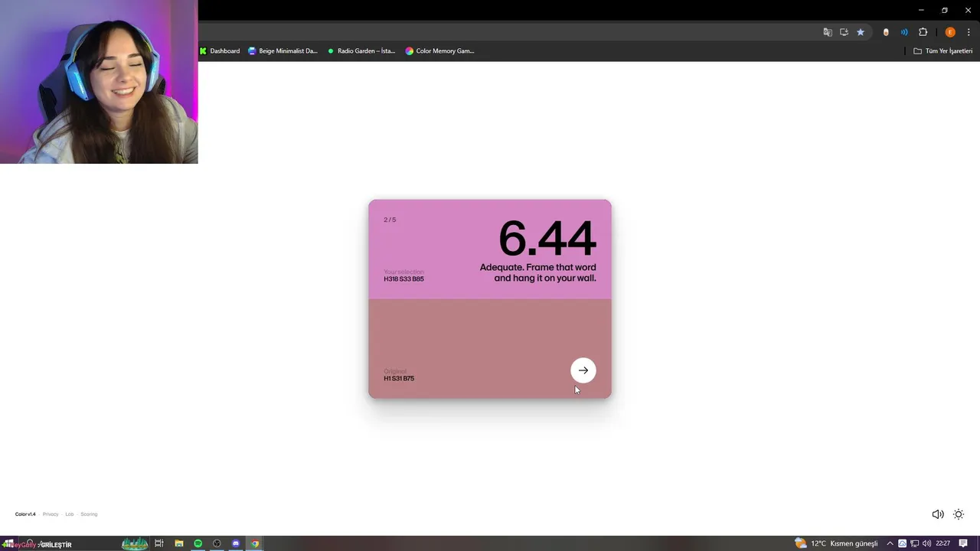
Task: Click the 6.44 score text
Action: tap(547, 238)
